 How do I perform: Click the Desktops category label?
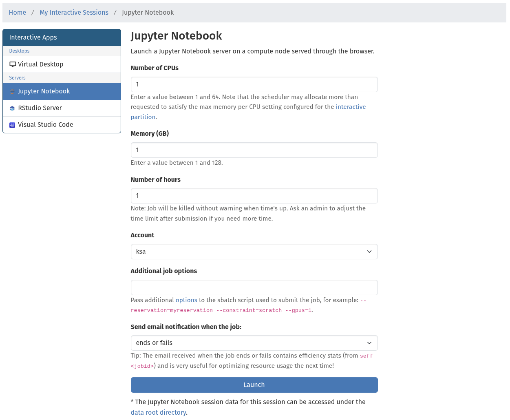19,51
